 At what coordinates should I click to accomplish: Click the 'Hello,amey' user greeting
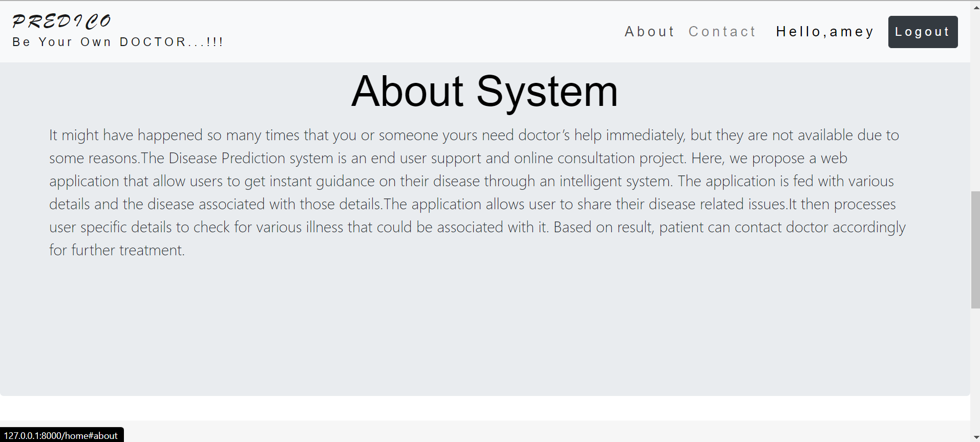click(x=824, y=31)
